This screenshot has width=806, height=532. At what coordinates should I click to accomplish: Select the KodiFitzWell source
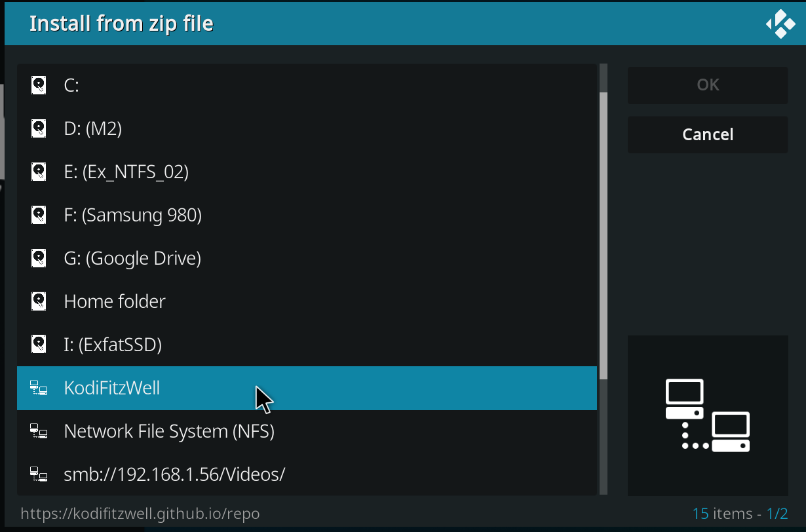pyautogui.click(x=112, y=389)
